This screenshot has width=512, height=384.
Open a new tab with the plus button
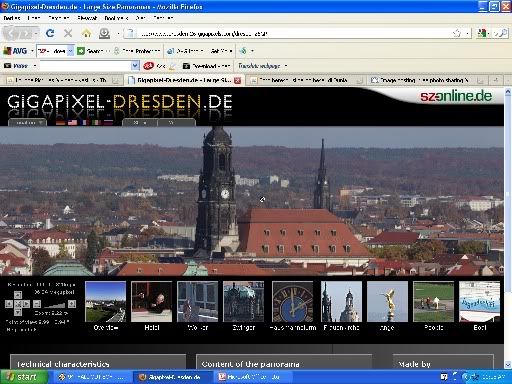(x=496, y=80)
